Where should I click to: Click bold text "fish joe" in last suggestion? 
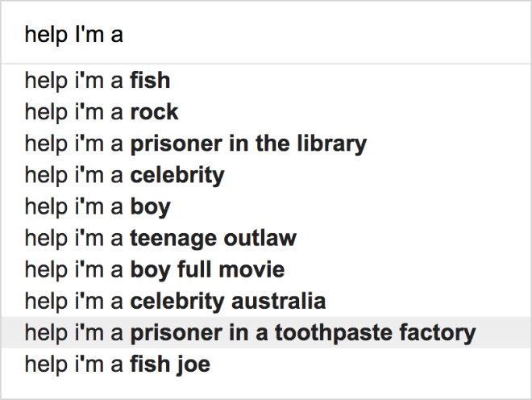coord(170,364)
